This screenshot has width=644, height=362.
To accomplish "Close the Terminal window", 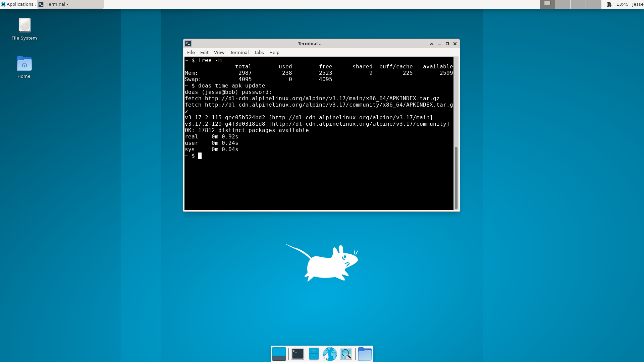I will click(455, 44).
